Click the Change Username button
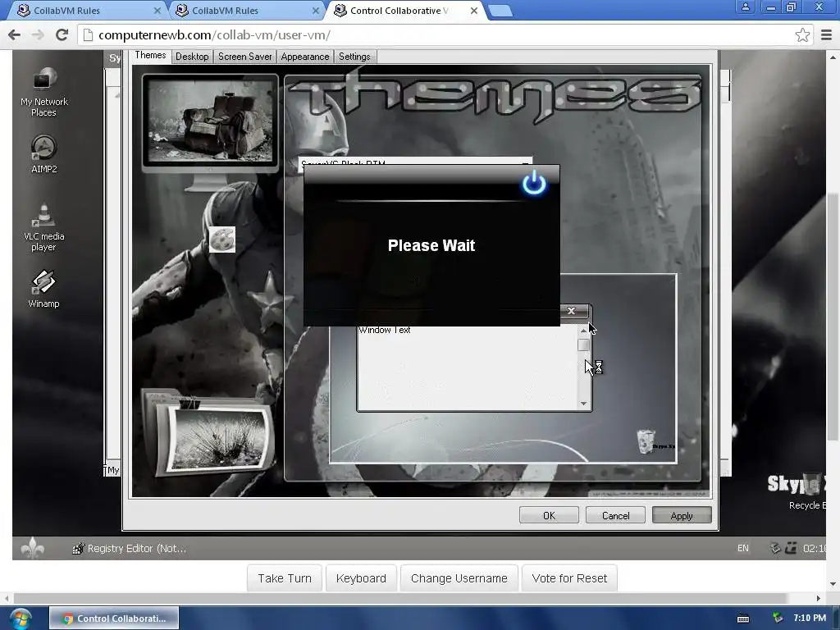 point(459,578)
